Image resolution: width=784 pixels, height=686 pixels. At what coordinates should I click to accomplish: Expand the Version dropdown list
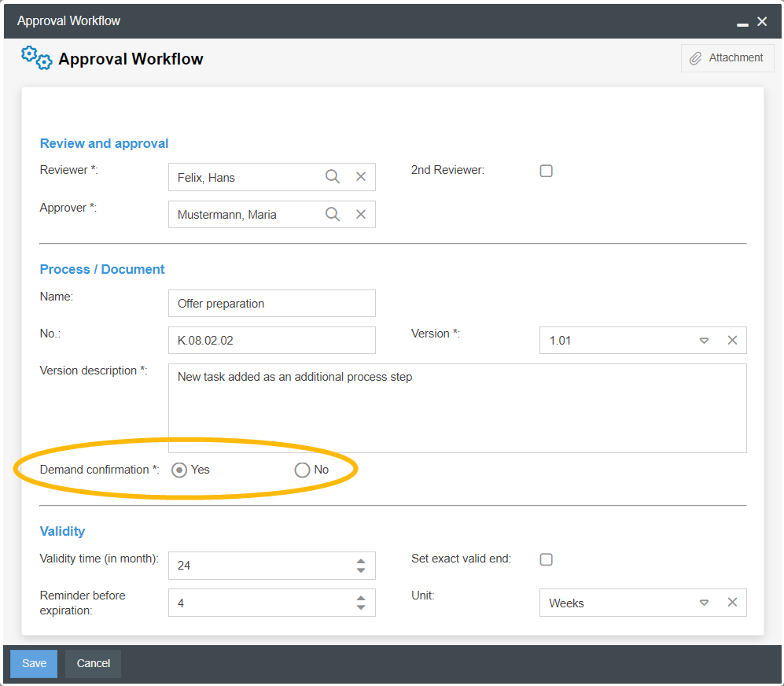point(704,341)
